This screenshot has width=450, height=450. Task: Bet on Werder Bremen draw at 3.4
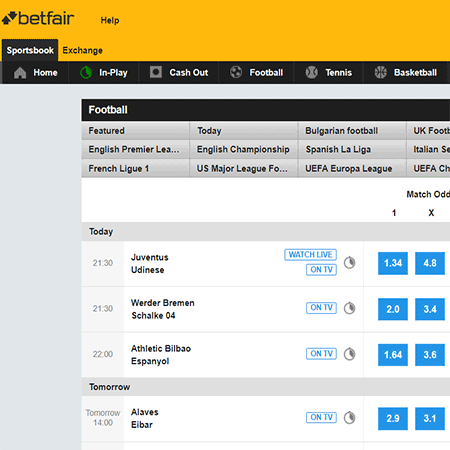(x=430, y=309)
